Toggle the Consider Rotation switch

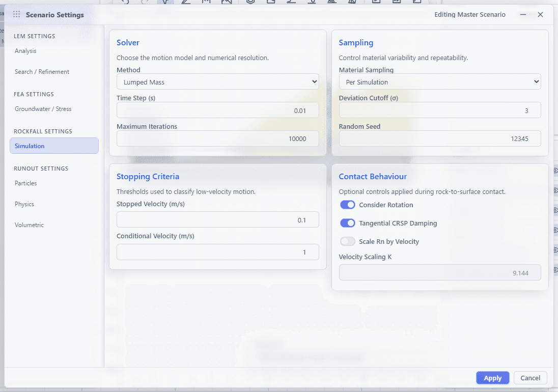click(347, 205)
